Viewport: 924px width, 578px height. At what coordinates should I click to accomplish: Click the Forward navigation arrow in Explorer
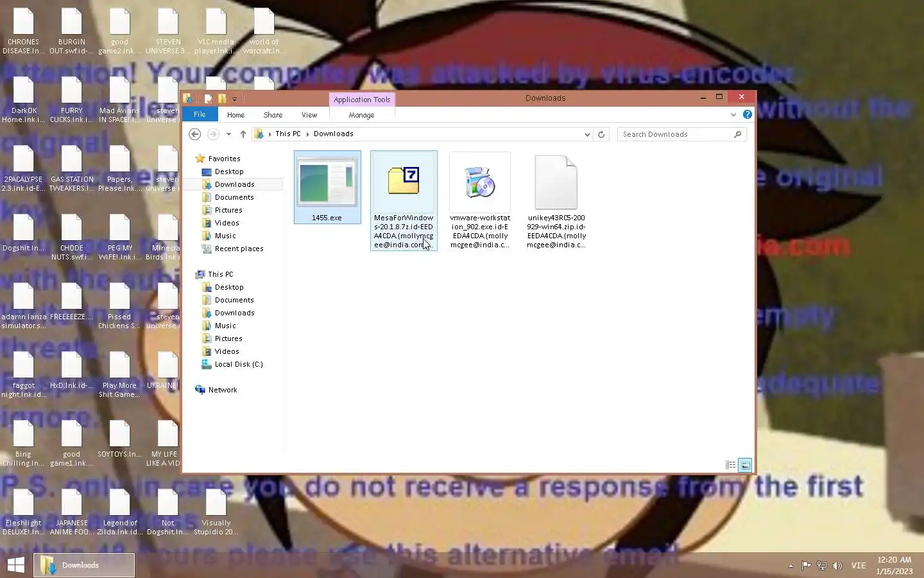tap(213, 134)
